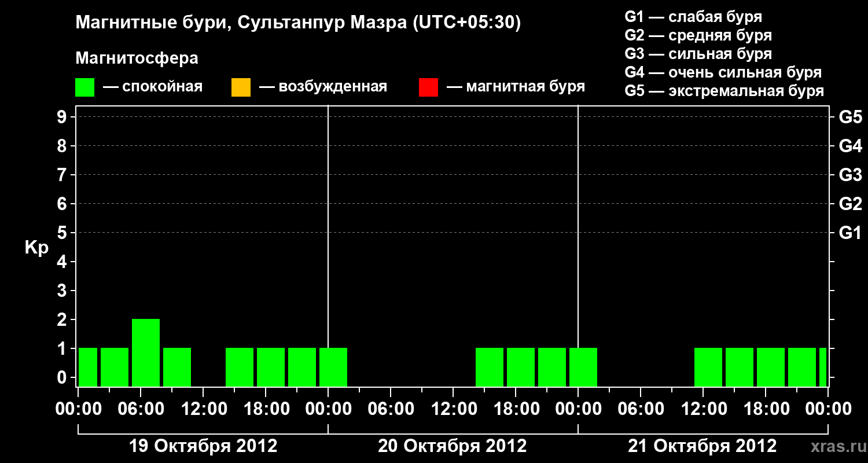Click the red 'магнитная буря' legend swatch
Image resolution: width=868 pixels, height=463 pixels.
[428, 87]
